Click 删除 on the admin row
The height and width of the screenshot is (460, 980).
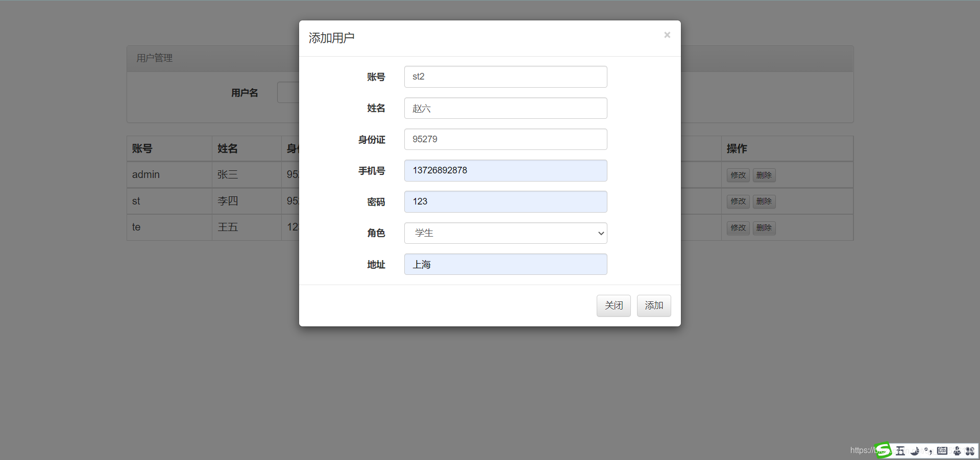pyautogui.click(x=764, y=175)
